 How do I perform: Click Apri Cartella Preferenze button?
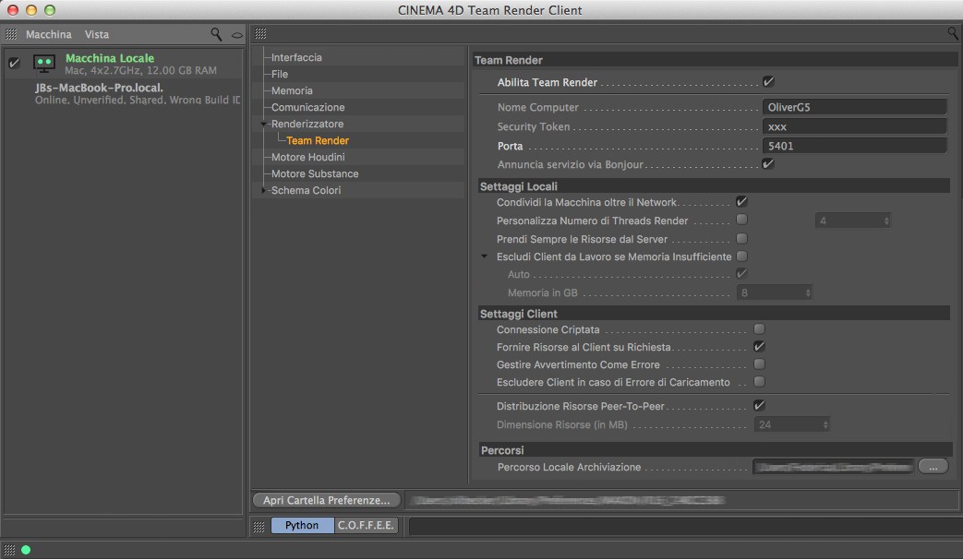(x=327, y=501)
